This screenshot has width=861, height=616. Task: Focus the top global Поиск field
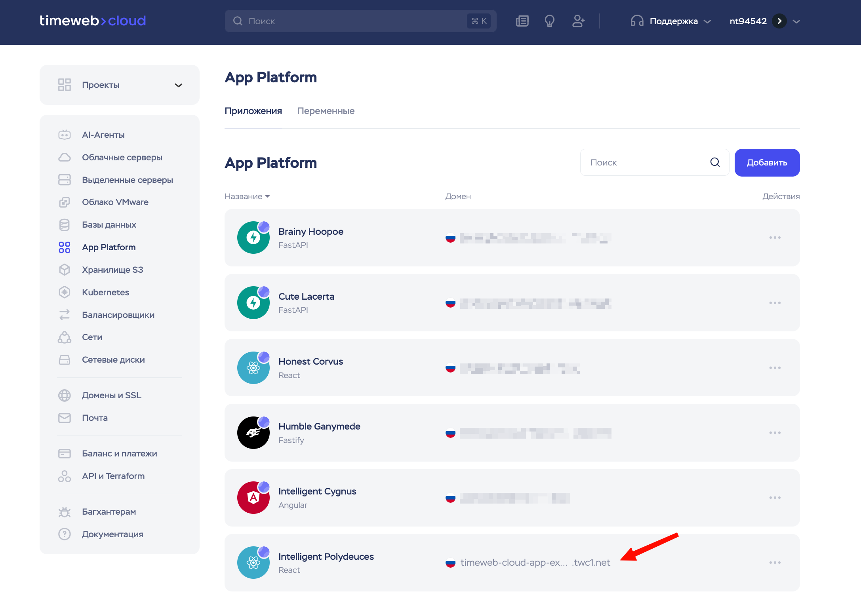[x=356, y=21]
